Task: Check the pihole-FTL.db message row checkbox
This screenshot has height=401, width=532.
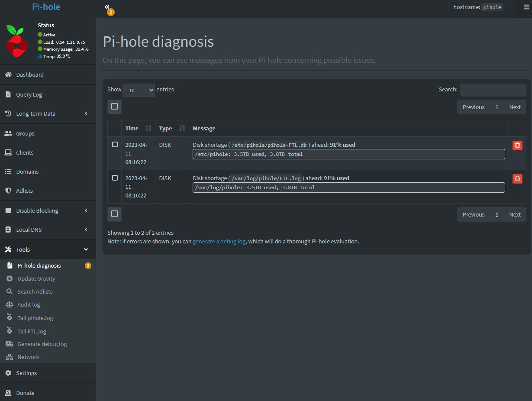Action: (x=115, y=144)
